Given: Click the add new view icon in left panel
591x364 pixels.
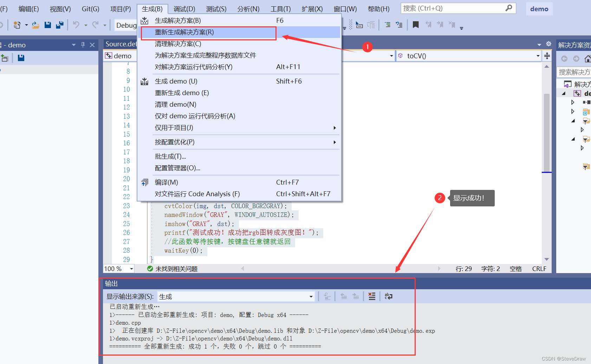Looking at the screenshot, I should [x=5, y=58].
